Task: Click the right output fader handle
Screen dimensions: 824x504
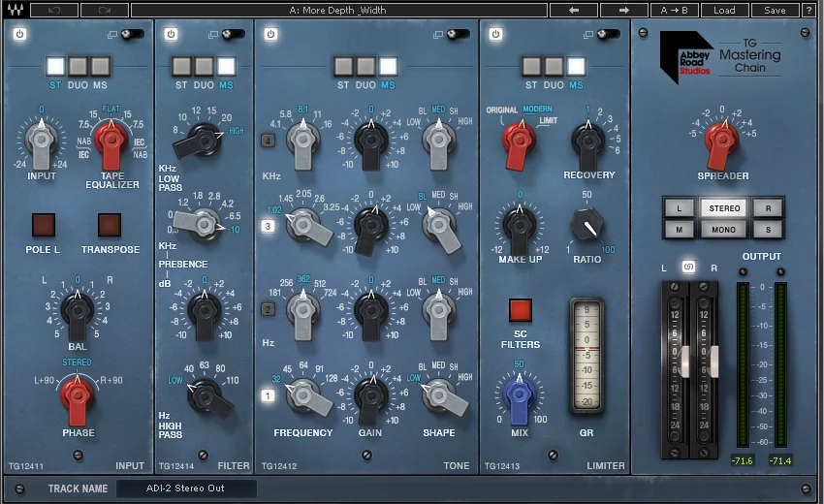Action: (713, 362)
